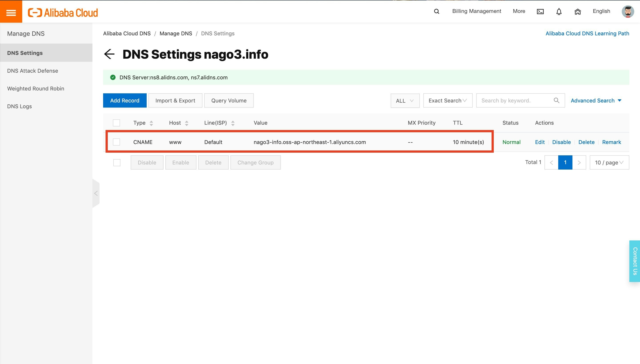Click the Normal status text
The height and width of the screenshot is (364, 640).
point(511,142)
